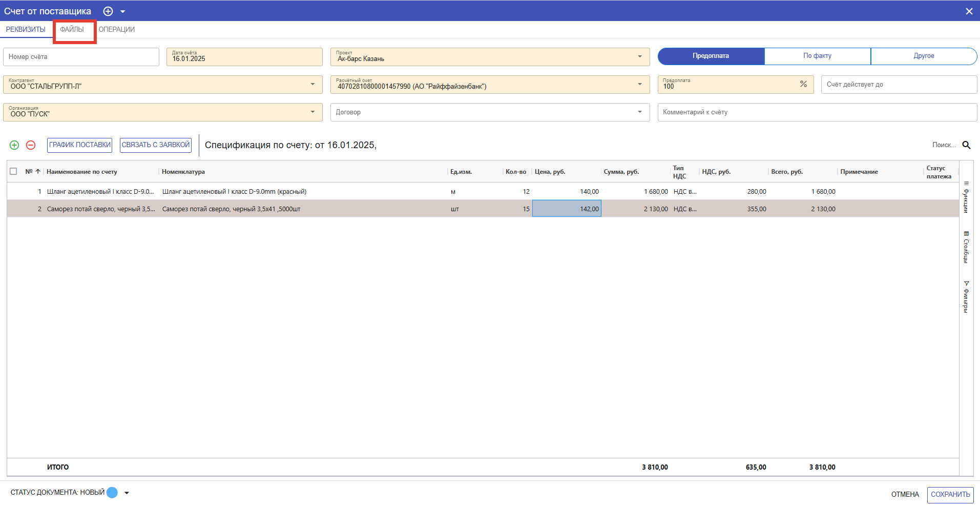Screen dimensions: 980x506
Task: Open the Фильтры side panel
Action: (x=966, y=297)
